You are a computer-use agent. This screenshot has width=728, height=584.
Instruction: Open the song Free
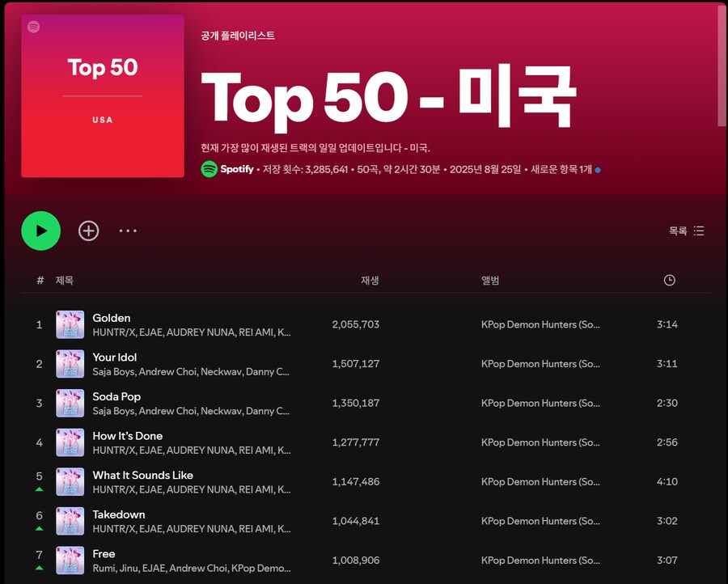[x=104, y=554]
